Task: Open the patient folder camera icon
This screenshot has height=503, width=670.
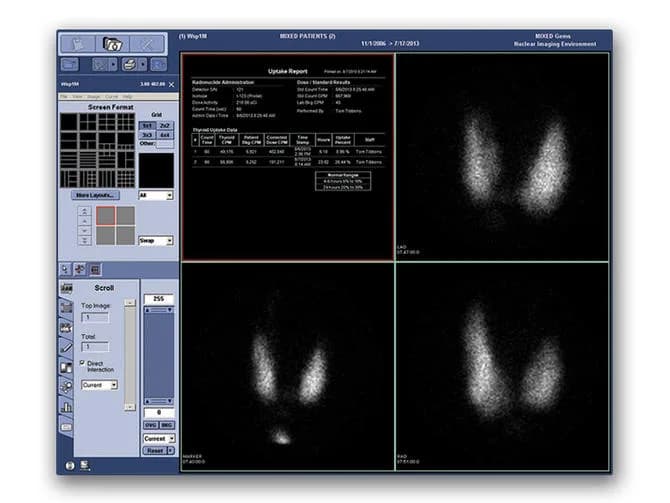Action: click(113, 44)
